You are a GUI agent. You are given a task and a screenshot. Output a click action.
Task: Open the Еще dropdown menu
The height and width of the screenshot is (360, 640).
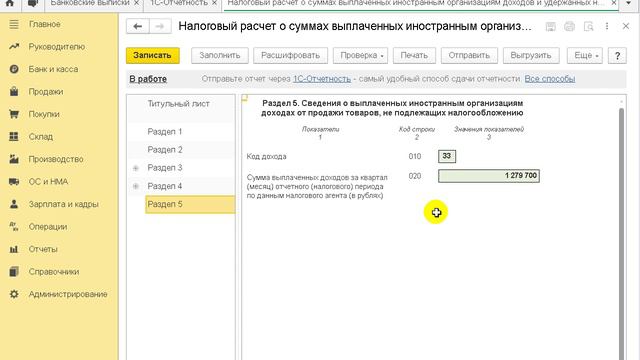click(x=584, y=56)
